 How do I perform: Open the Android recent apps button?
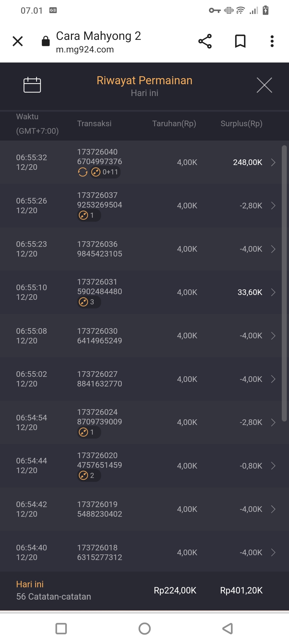[61, 628]
